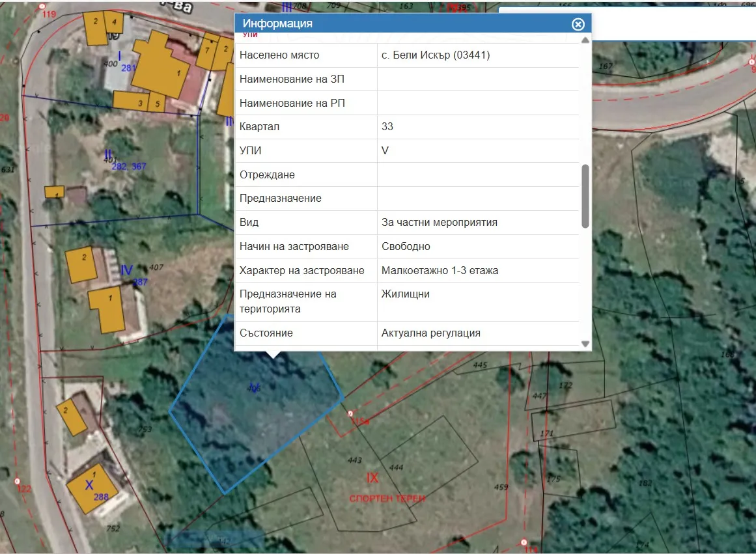The width and height of the screenshot is (756, 554).
Task: Select the value 'с. Бели Искър (03441)'
Action: point(436,55)
